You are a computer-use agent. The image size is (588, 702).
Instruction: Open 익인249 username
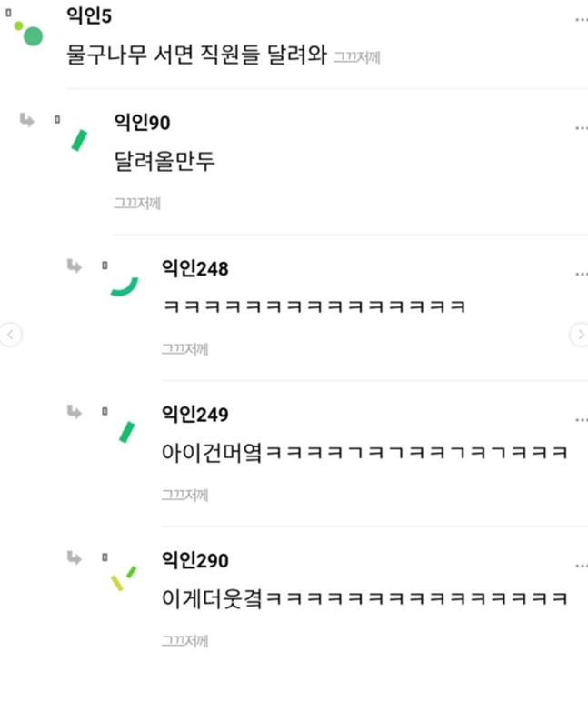(195, 414)
